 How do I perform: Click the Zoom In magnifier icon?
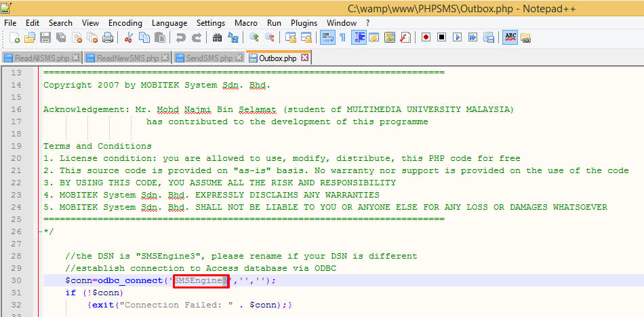pos(254,37)
